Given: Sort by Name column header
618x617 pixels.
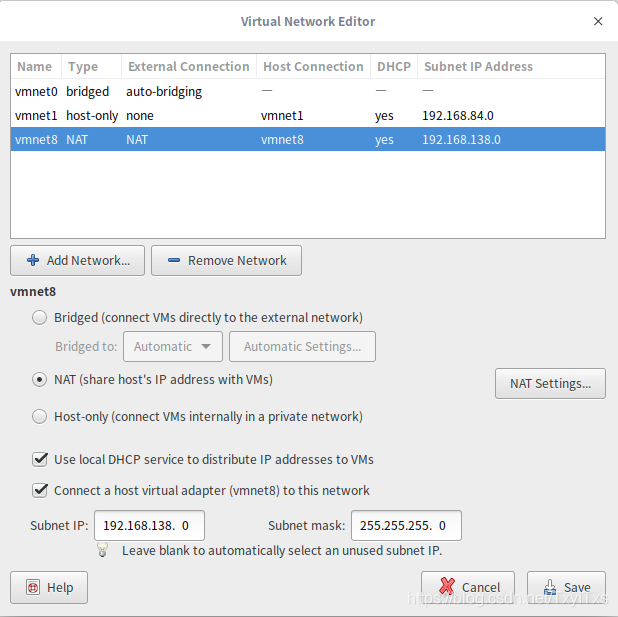Looking at the screenshot, I should [36, 66].
